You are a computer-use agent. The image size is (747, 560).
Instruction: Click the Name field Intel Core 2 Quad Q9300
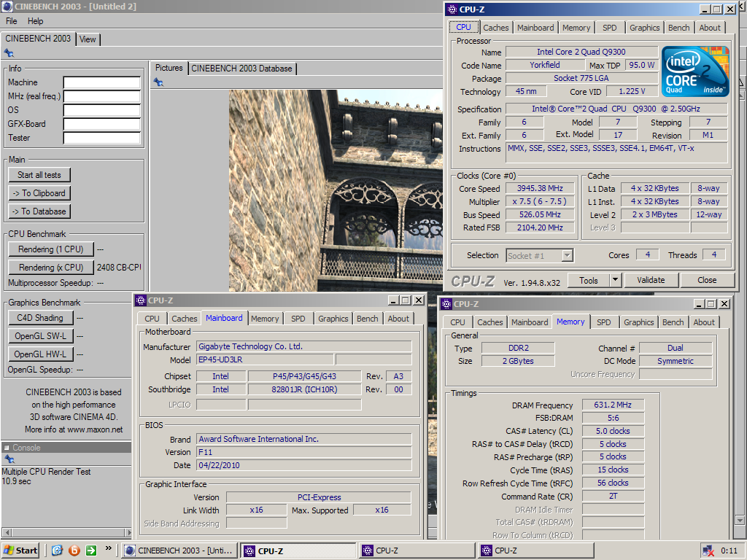coord(581,52)
